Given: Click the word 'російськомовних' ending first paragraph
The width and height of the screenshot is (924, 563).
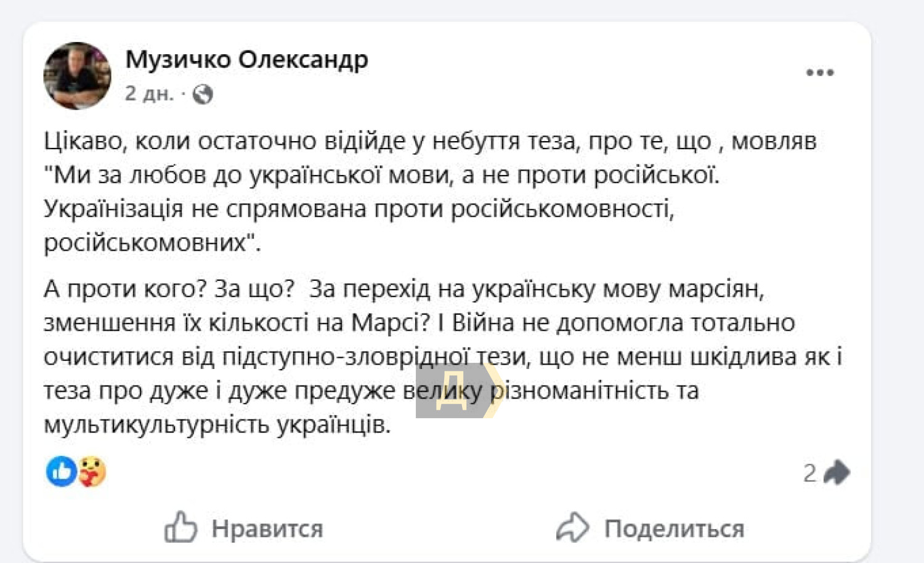Looking at the screenshot, I should click(x=145, y=243).
